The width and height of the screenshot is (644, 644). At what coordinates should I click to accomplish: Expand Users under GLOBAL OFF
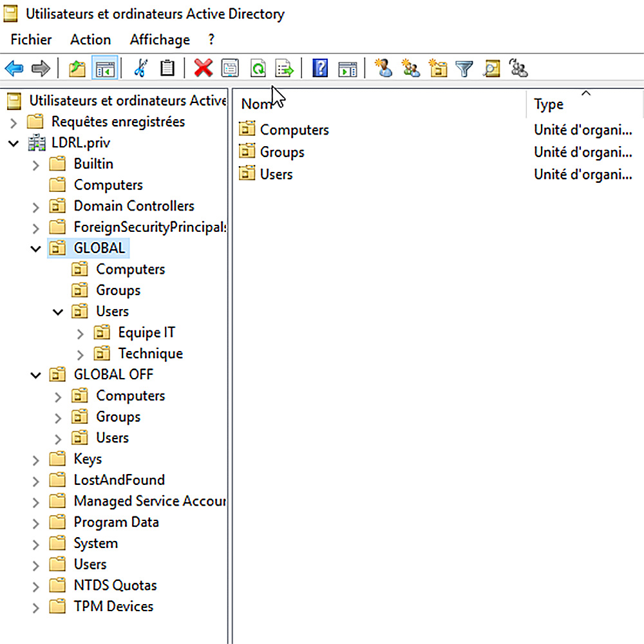click(x=58, y=439)
